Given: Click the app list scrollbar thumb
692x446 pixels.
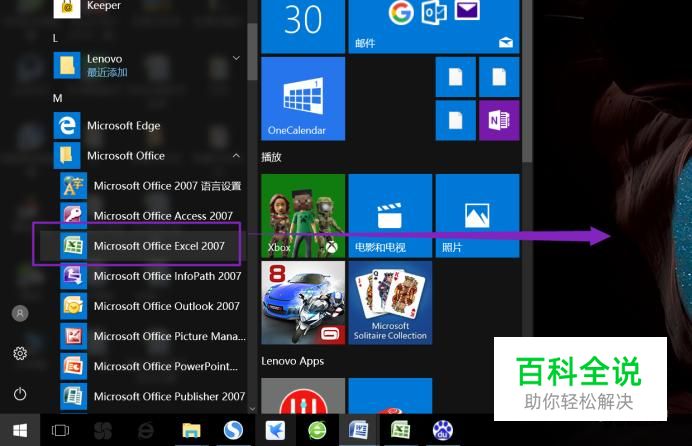Looking at the screenshot, I should [252, 52].
